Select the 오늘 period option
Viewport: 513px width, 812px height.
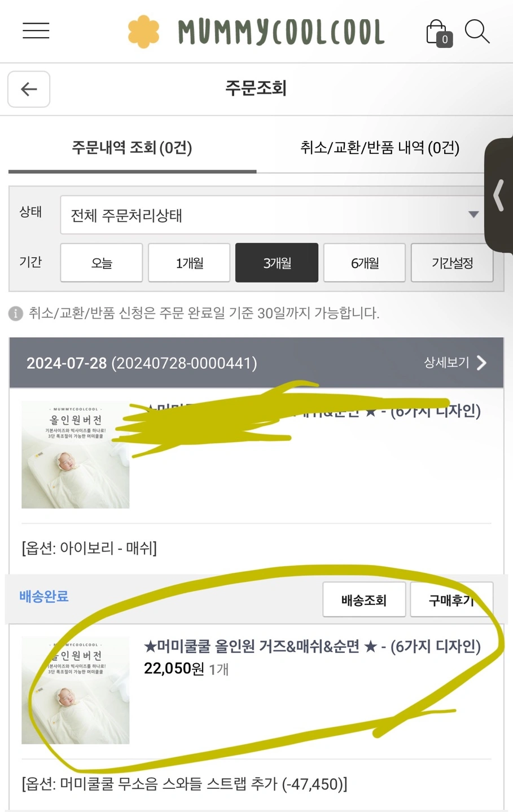pos(102,263)
